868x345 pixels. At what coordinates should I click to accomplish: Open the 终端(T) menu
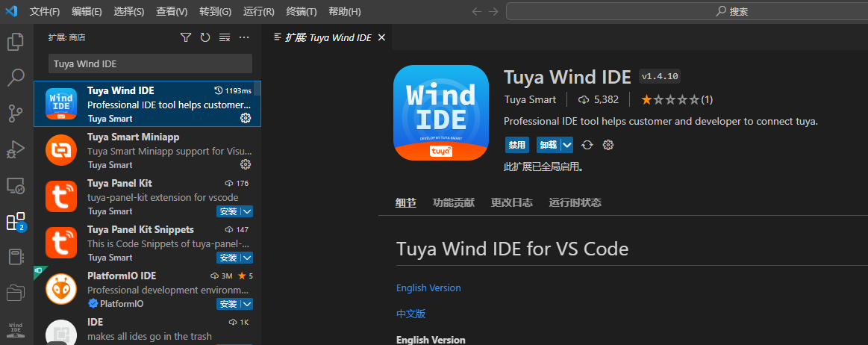pyautogui.click(x=302, y=12)
